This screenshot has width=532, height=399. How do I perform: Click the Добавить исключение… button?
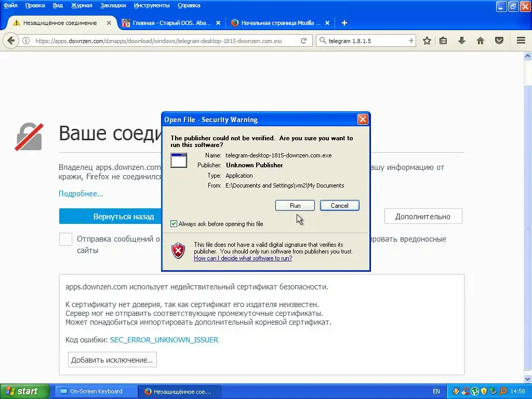click(x=112, y=360)
